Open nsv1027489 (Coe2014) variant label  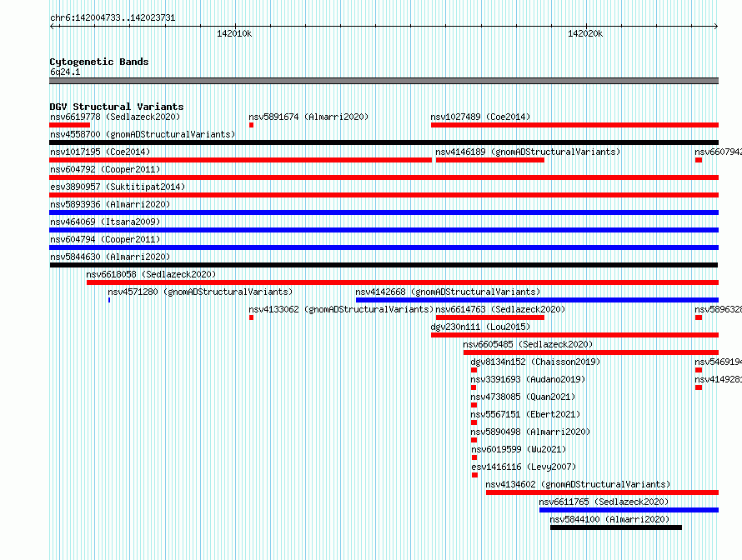tap(480, 117)
